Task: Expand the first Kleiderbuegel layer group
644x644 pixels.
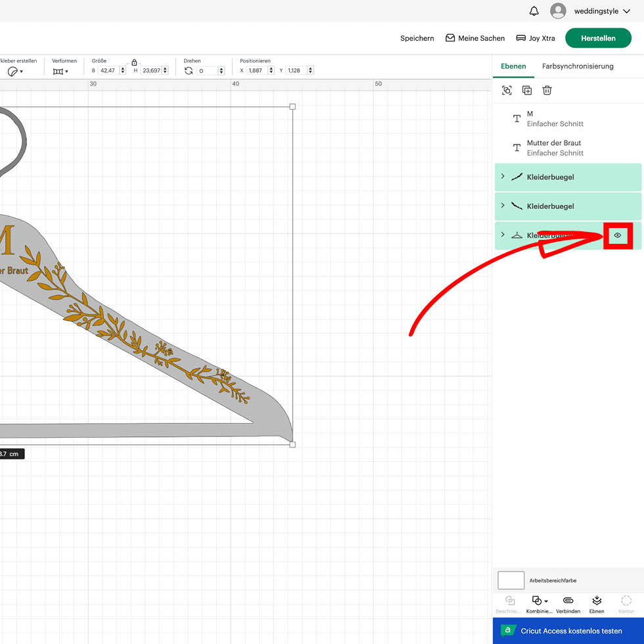Action: (503, 177)
